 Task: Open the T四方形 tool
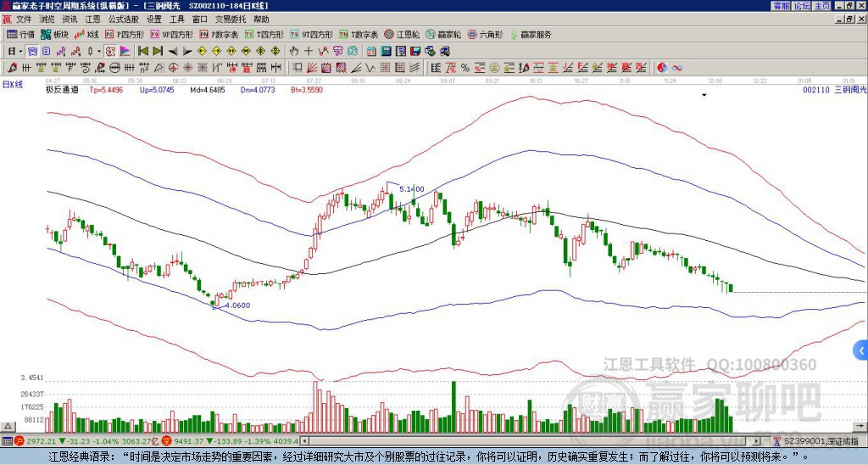[x=264, y=34]
